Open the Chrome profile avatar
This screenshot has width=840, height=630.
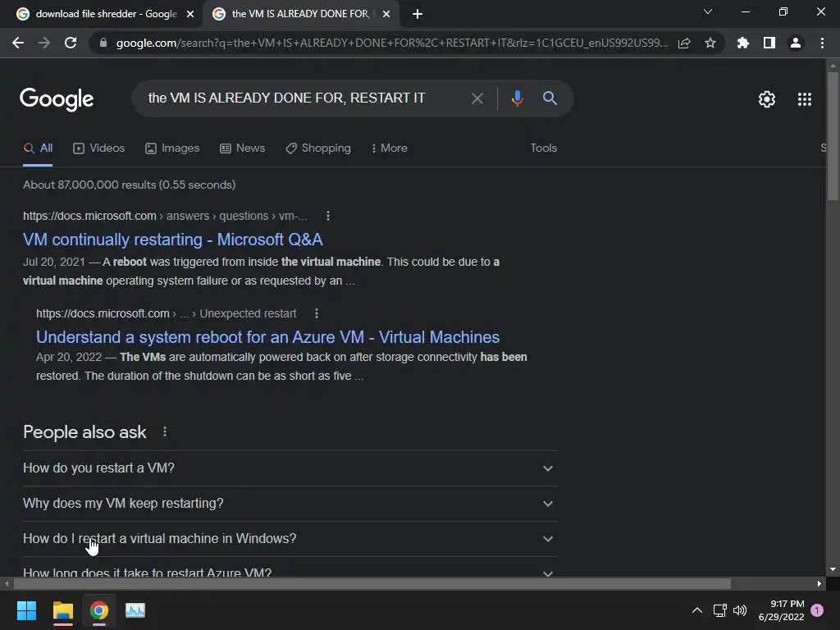(796, 43)
